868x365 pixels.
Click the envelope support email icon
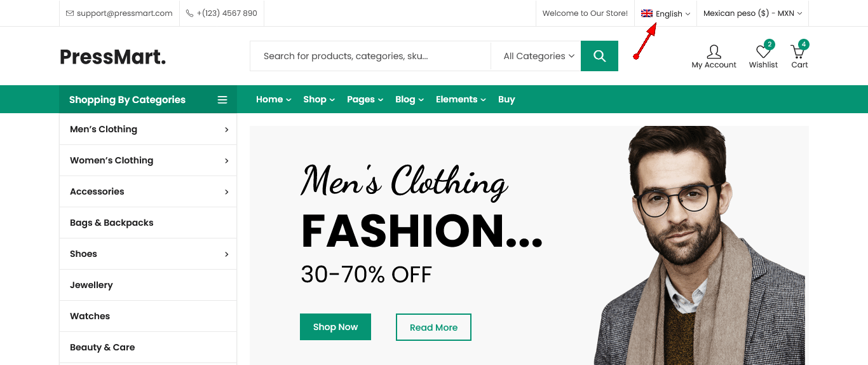[x=70, y=13]
